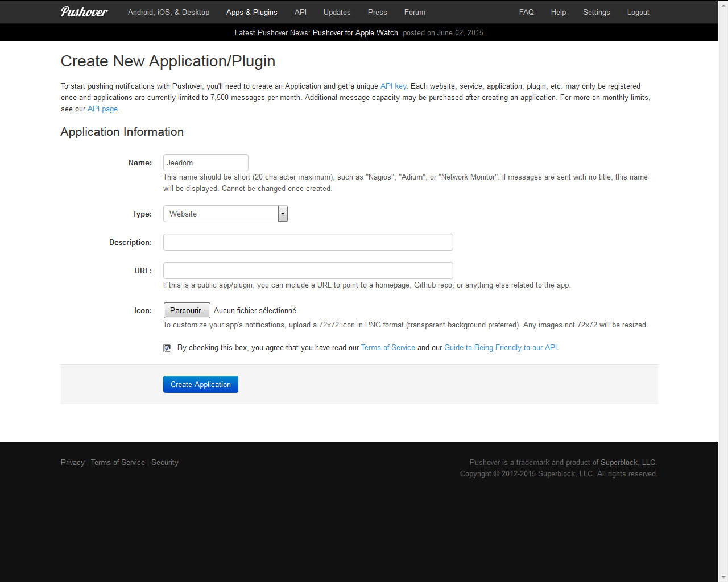Open the Type dropdown showing Website
728x582 pixels.
226,214
